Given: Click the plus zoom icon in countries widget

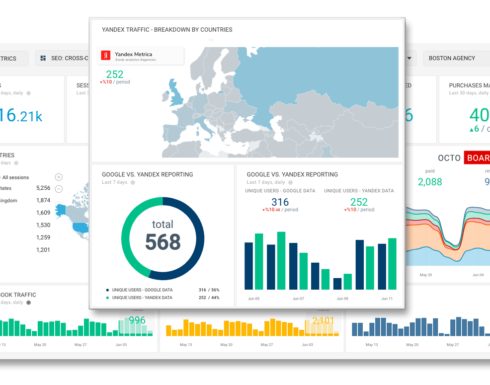Looking at the screenshot, I should tap(59, 177).
